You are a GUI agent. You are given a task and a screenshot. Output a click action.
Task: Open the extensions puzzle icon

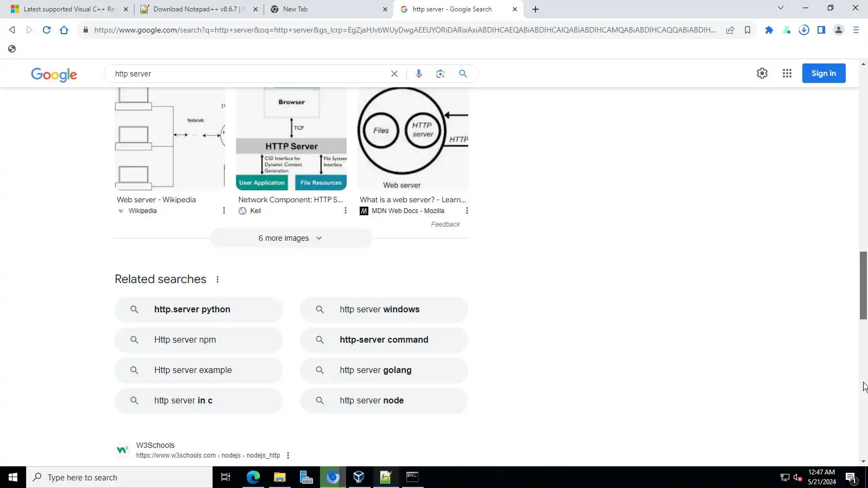(x=769, y=30)
